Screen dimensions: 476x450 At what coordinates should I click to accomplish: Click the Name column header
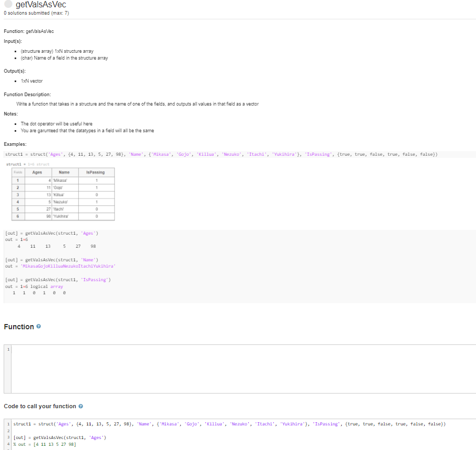64,172
